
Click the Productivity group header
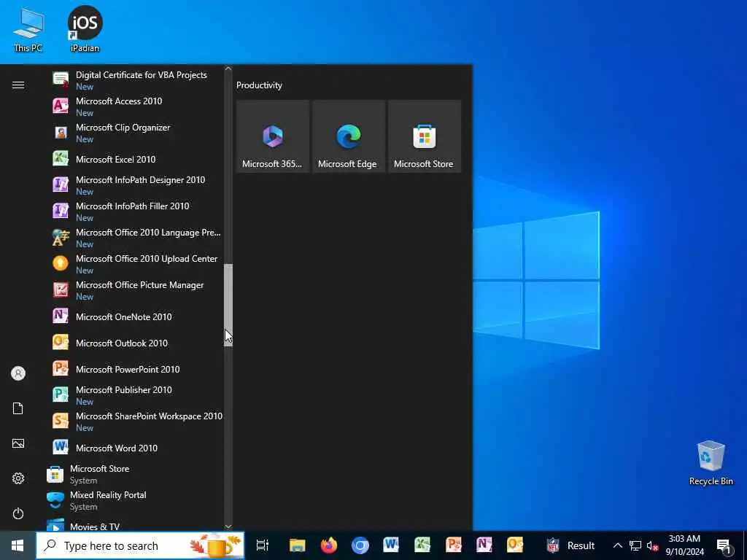[x=259, y=85]
